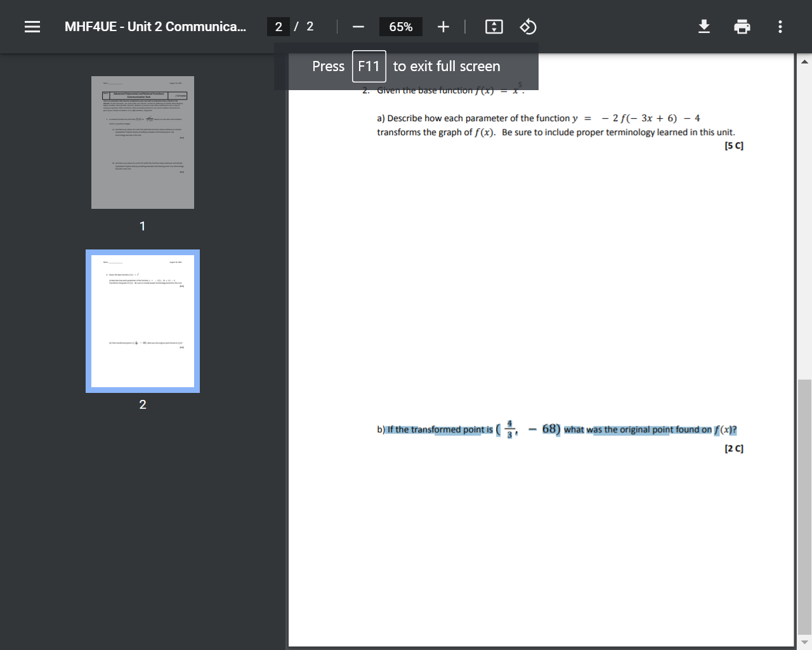This screenshot has width=812, height=650.
Task: Click the scrollbar up arrow
Action: [x=804, y=61]
